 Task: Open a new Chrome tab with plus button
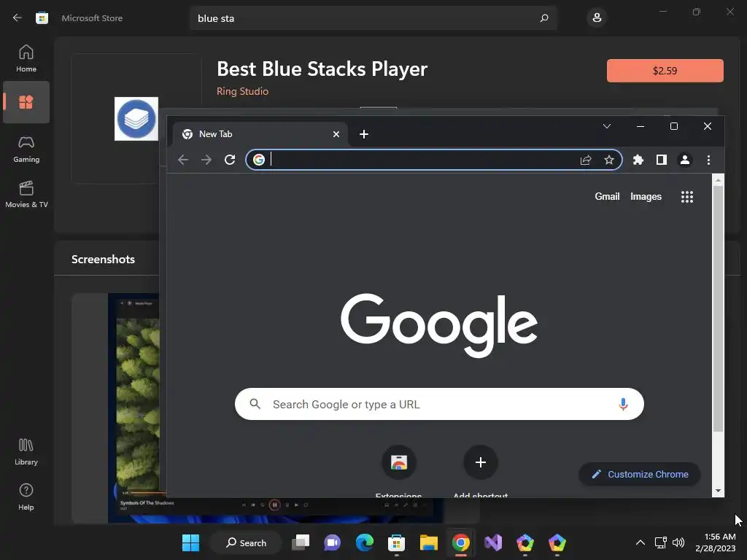point(364,134)
